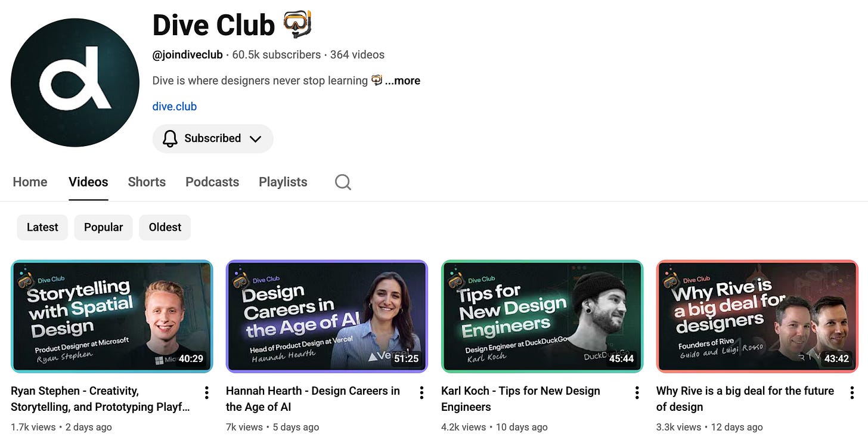Open Why Rive is a big deal thumbnail
The image size is (868, 446).
757,316
